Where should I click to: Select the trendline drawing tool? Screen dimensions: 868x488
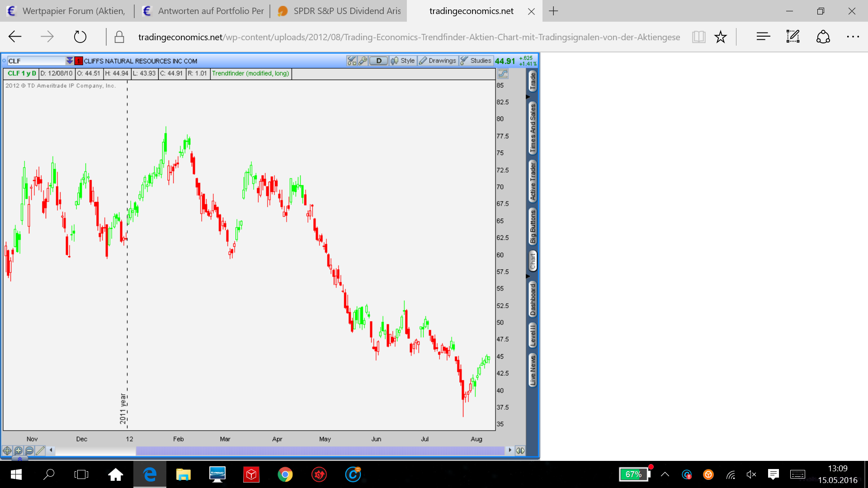(x=40, y=450)
